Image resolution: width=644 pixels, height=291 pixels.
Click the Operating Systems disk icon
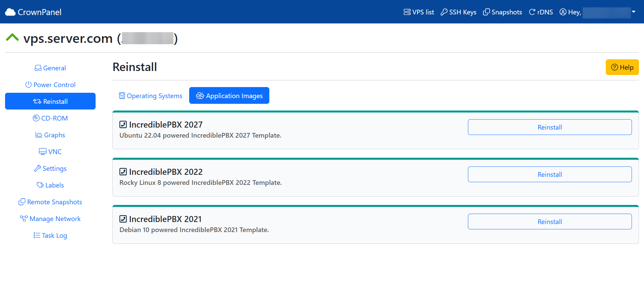click(x=122, y=96)
